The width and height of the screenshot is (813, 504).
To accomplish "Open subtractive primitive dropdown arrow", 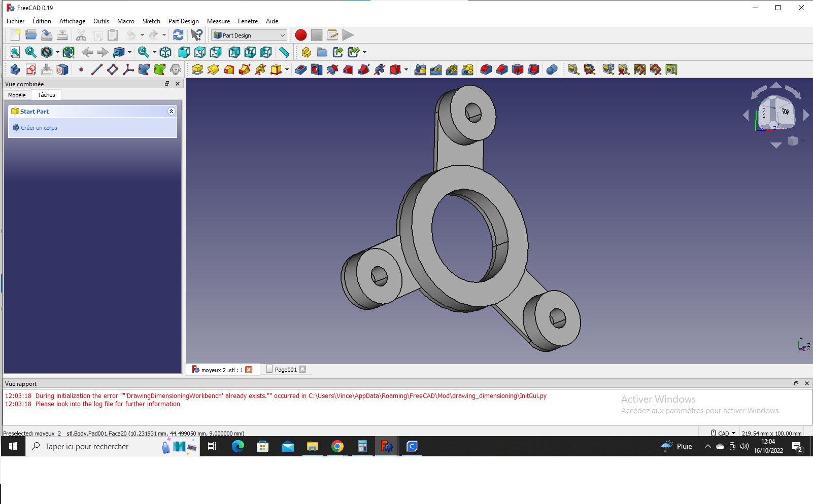I will [x=406, y=69].
